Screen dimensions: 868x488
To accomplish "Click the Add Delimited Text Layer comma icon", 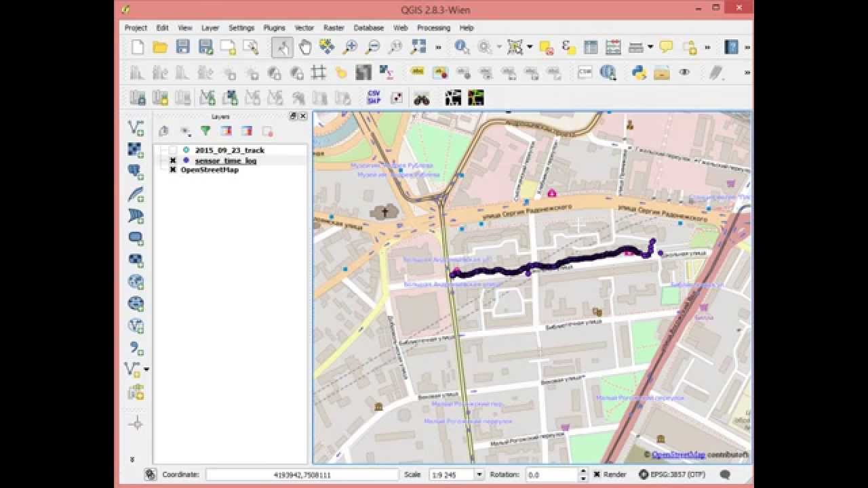I will (x=136, y=348).
